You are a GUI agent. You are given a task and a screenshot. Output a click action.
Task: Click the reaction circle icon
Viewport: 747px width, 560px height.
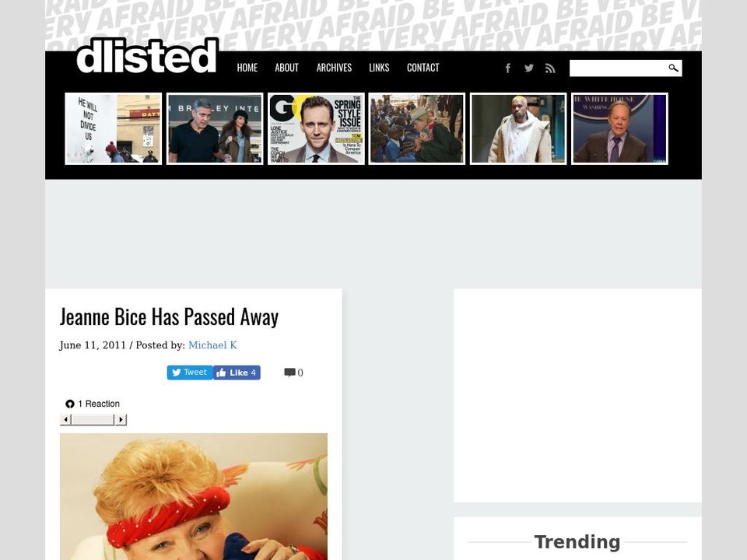tap(70, 404)
